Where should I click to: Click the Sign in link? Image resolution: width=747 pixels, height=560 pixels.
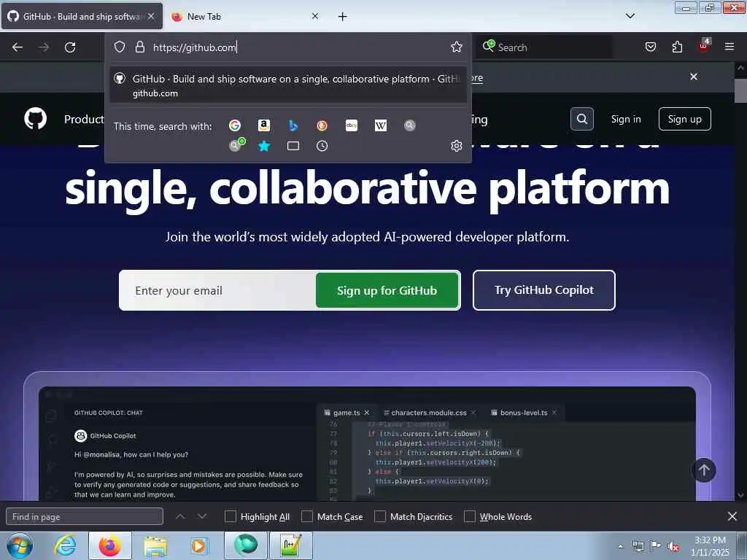626,119
